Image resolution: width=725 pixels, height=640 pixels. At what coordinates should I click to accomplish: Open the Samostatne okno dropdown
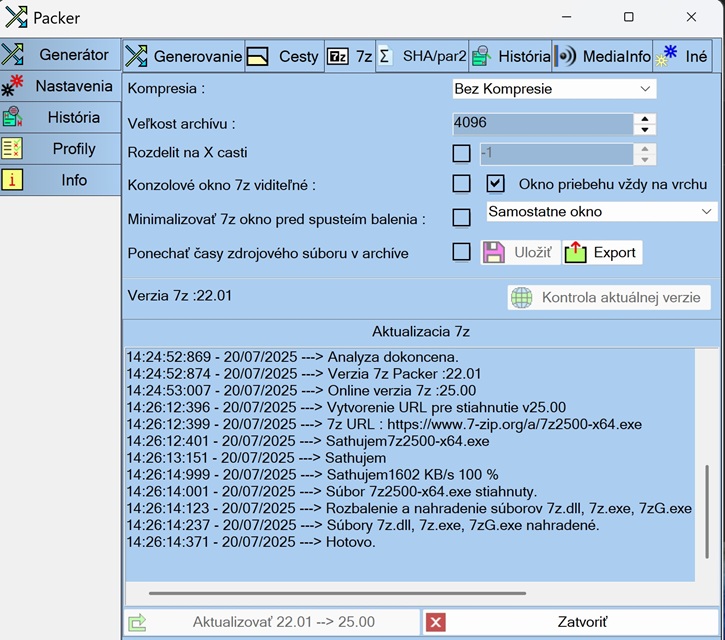pos(602,211)
